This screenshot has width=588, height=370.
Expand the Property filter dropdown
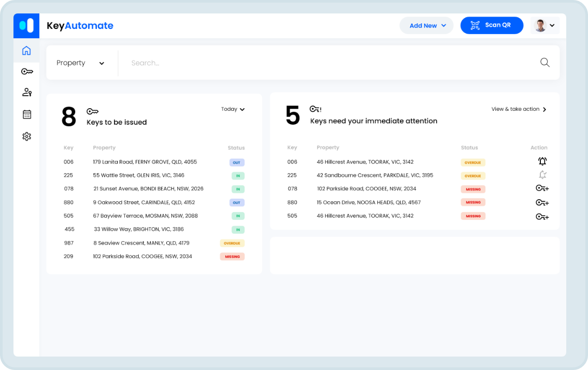[80, 63]
